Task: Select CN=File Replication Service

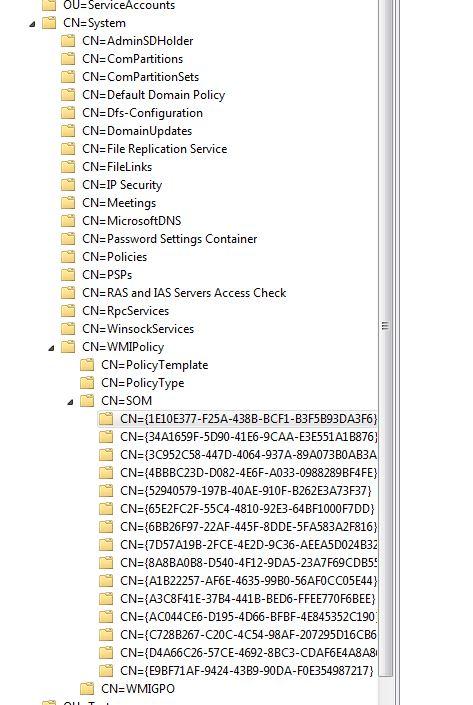Action: pos(155,149)
